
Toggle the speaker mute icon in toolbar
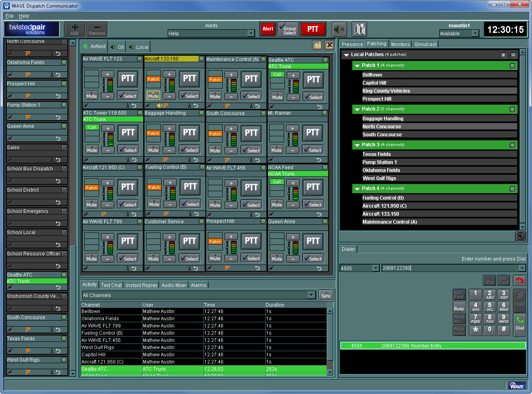pyautogui.click(x=339, y=29)
